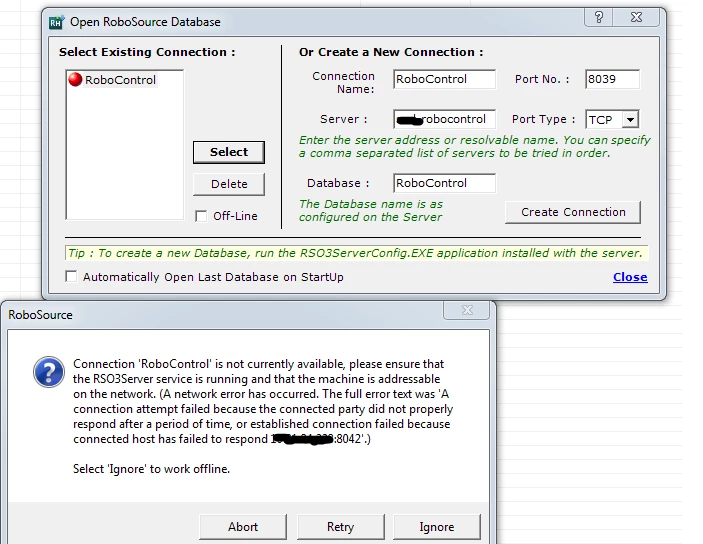Click the 'RoboSource' dialog title text
The width and height of the screenshot is (703, 544).
coord(40,315)
